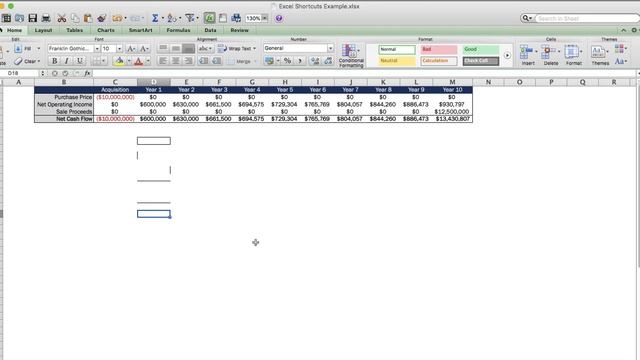Toggle Center Text alignment
The image size is (640, 360).
click(176, 61)
